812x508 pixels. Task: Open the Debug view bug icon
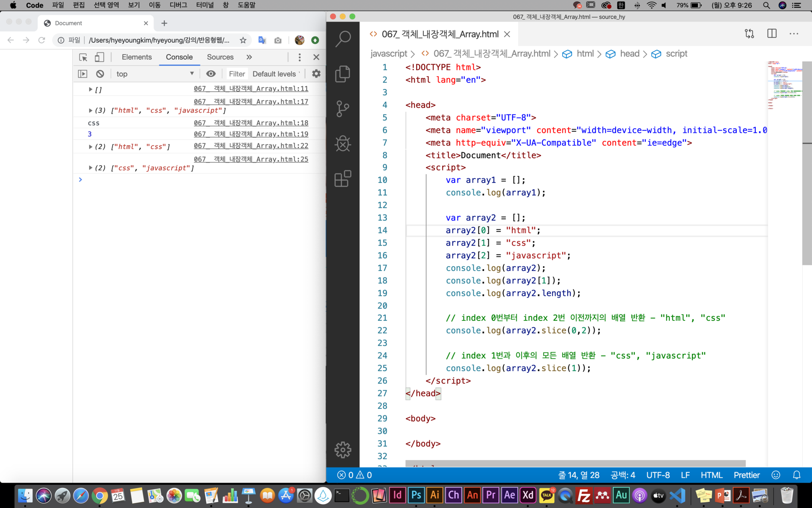tap(343, 144)
